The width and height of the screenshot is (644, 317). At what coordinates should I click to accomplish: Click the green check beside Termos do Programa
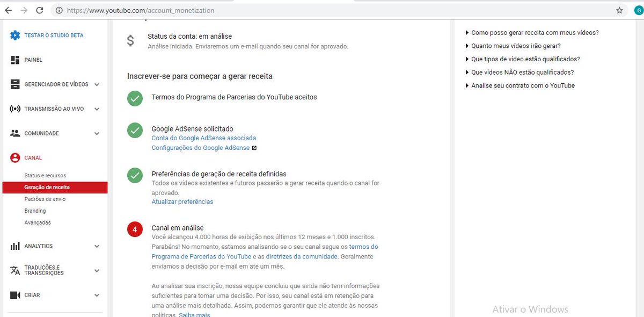pos(135,98)
